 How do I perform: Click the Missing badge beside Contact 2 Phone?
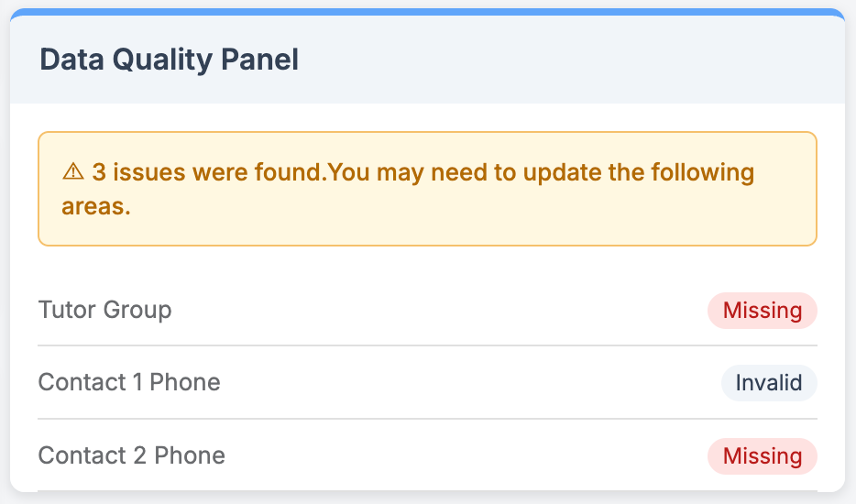pos(762,456)
